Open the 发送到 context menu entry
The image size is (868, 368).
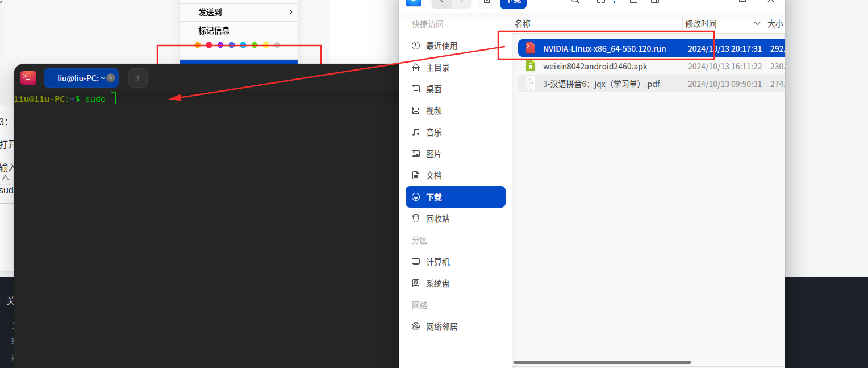[239, 12]
